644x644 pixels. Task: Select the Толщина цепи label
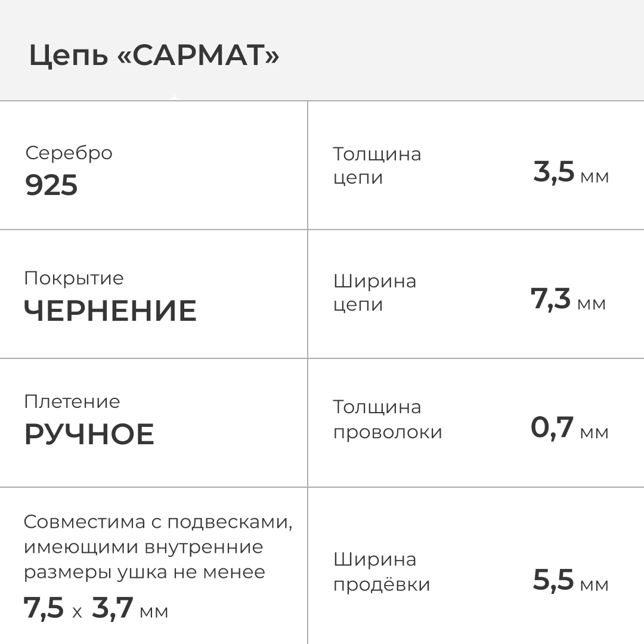[377, 166]
